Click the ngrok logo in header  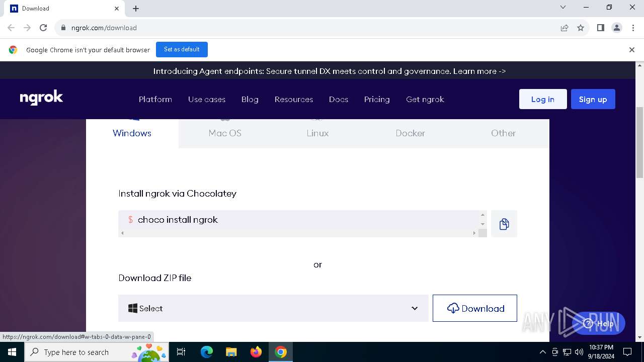[x=41, y=98]
